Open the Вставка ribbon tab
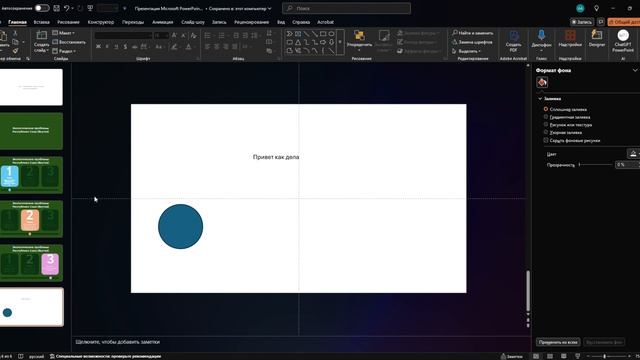This screenshot has height=360, width=640. [42, 22]
